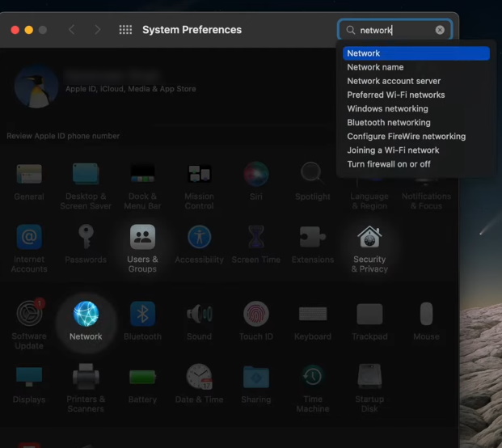Open the Passwords key icon
502x448 pixels.
click(x=86, y=237)
